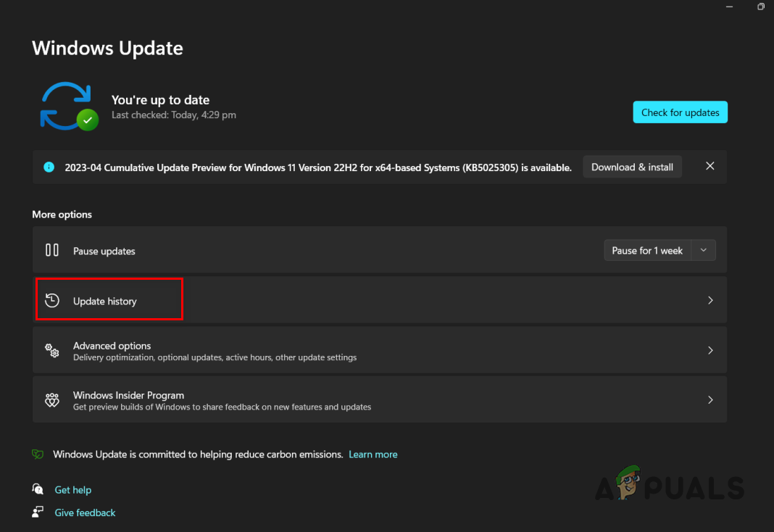774x532 pixels.
Task: Click the Advanced options gears icon
Action: pyautogui.click(x=52, y=350)
